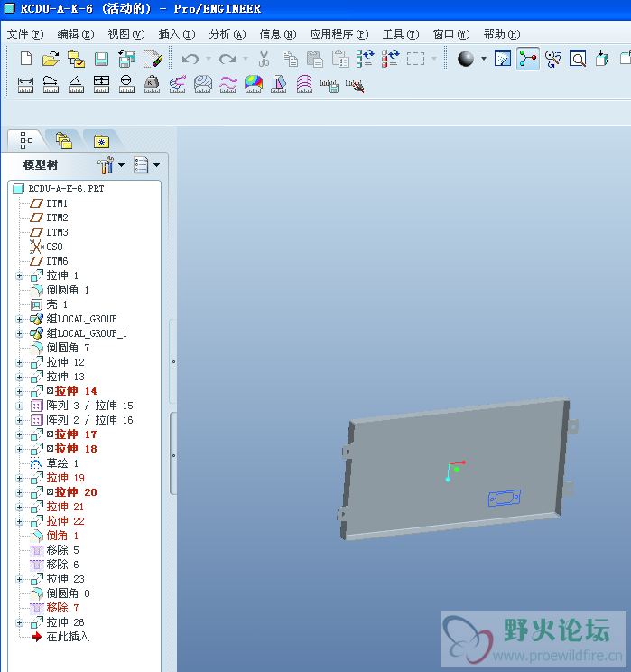Select 倒圆角 1 feature
The width and height of the screenshot is (631, 672).
click(x=60, y=290)
